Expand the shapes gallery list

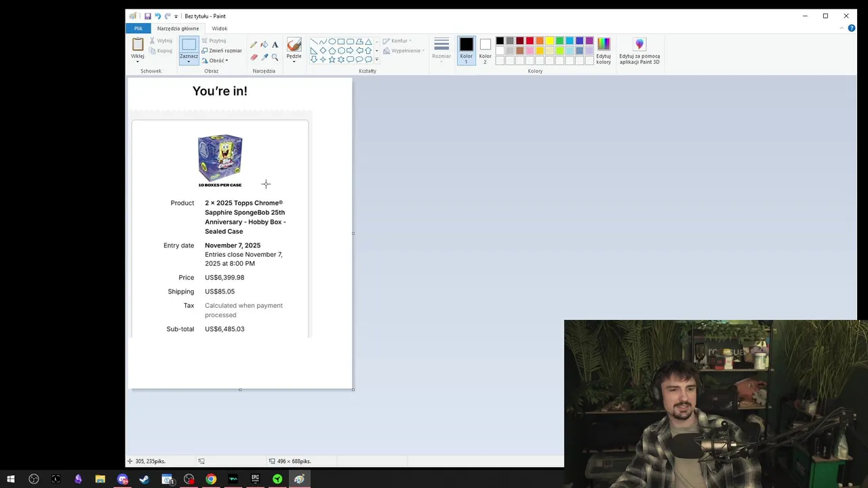point(376,60)
